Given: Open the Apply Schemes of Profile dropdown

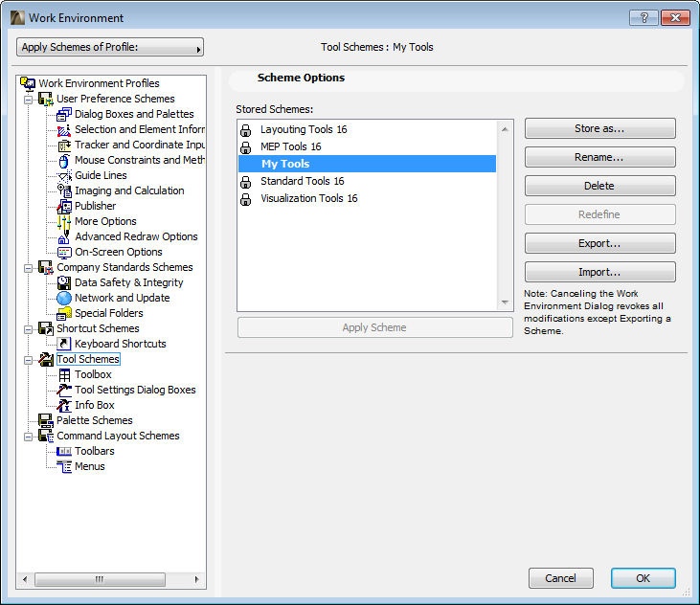Looking at the screenshot, I should click(x=110, y=47).
